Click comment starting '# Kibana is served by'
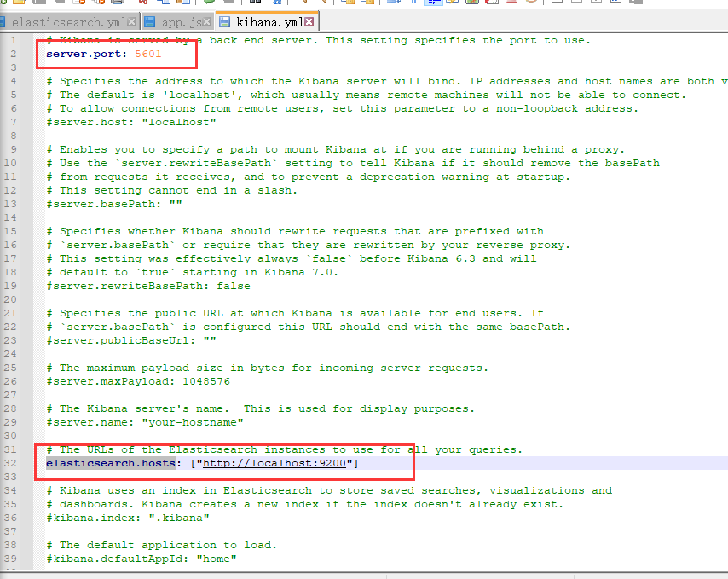Image resolution: width=728 pixels, height=579 pixels. pos(319,40)
